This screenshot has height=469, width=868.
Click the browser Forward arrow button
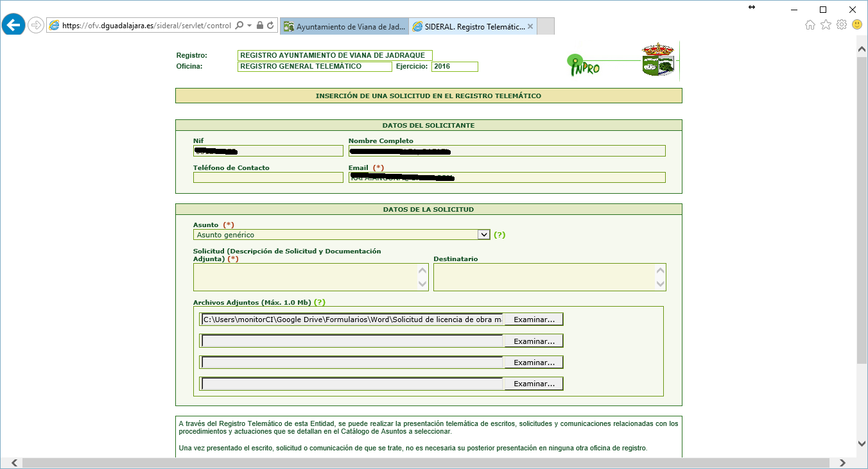coord(36,26)
